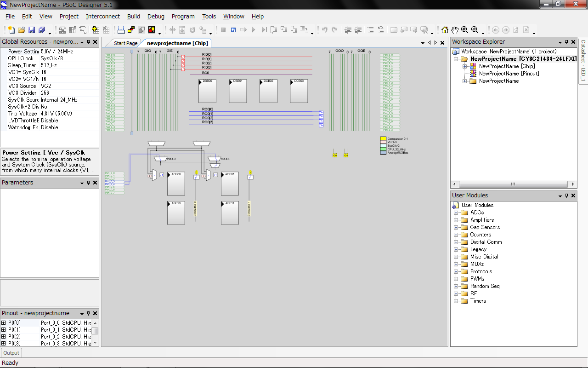
Task: Click the Rebuild All icon
Action: (152, 30)
